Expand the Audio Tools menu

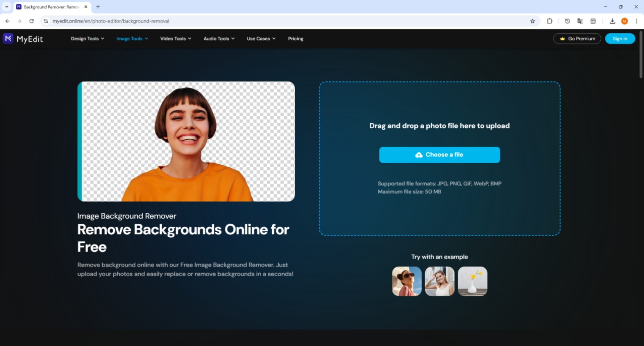click(x=219, y=39)
